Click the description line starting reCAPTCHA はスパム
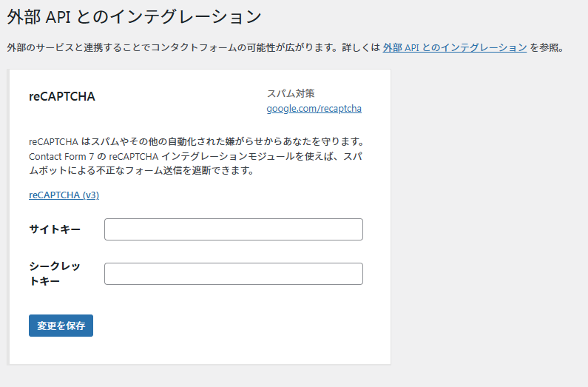This screenshot has height=387, width=588. point(196,141)
